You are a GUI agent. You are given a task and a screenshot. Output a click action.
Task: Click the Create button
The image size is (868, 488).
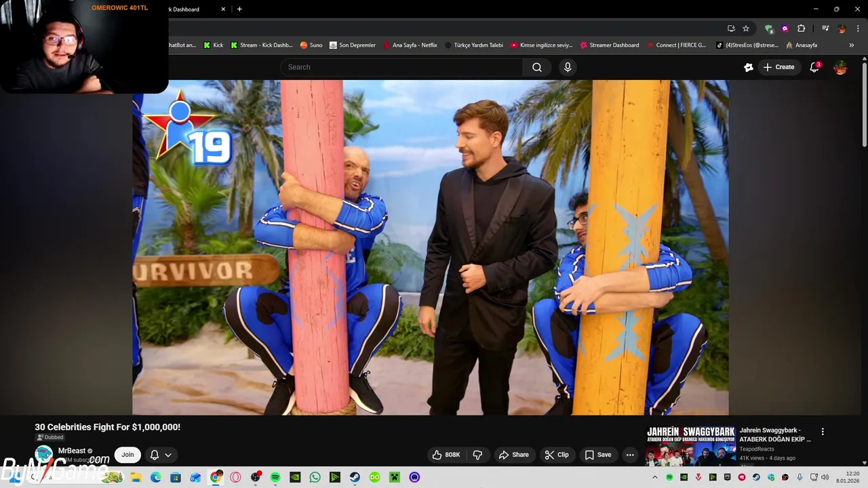778,67
